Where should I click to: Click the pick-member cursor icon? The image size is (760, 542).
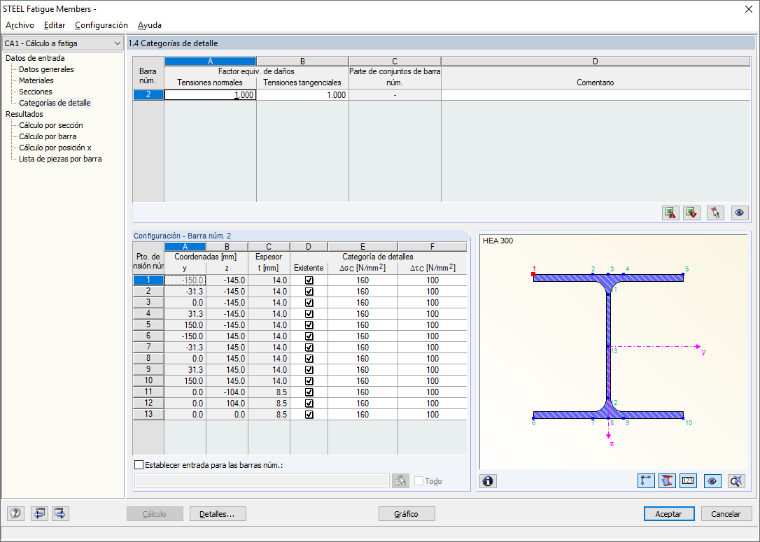(715, 213)
